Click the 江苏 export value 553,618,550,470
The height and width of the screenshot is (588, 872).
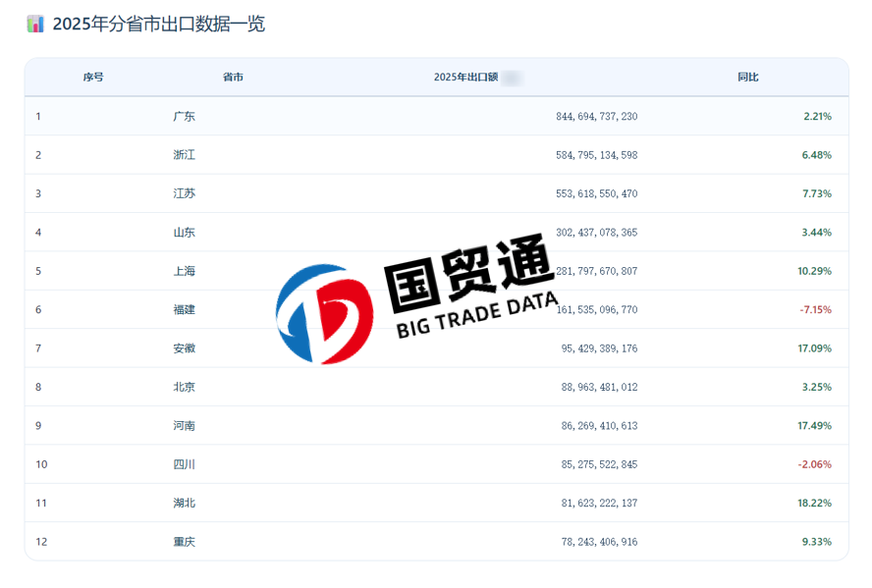[596, 194]
